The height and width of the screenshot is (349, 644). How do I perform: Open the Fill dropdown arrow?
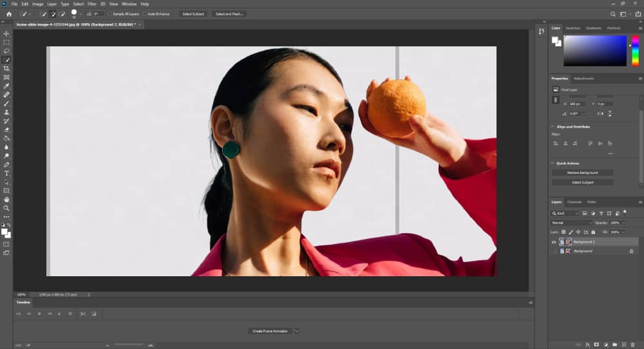(x=623, y=232)
